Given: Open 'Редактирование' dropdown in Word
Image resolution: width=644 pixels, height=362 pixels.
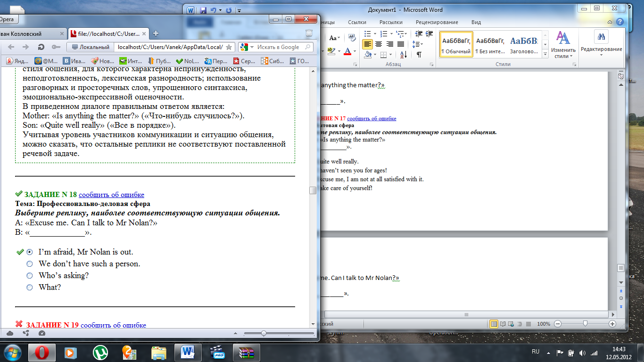Looking at the screenshot, I should coord(601,44).
